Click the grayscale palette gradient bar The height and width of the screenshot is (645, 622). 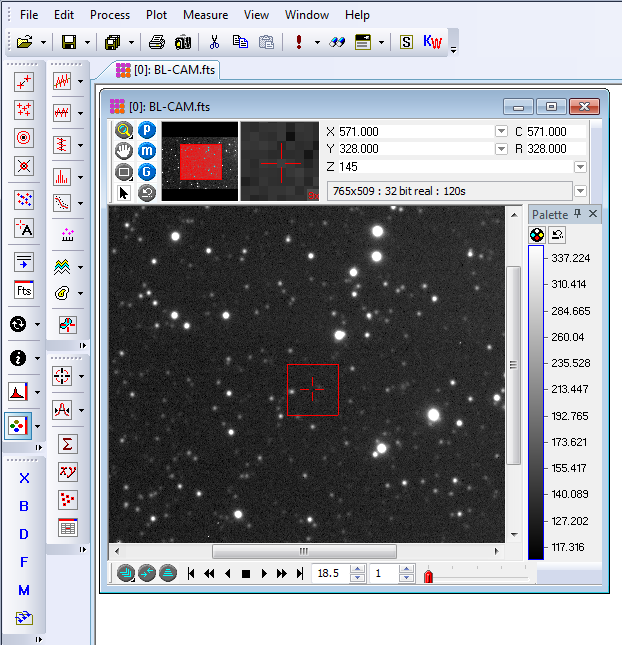[x=536, y=402]
